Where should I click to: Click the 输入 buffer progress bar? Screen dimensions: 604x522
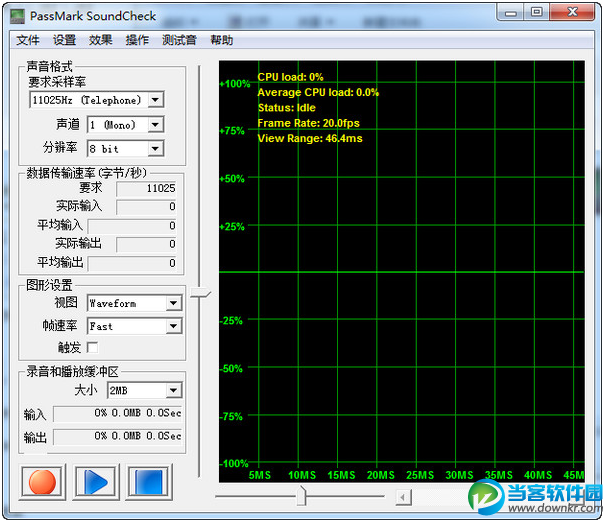(117, 414)
